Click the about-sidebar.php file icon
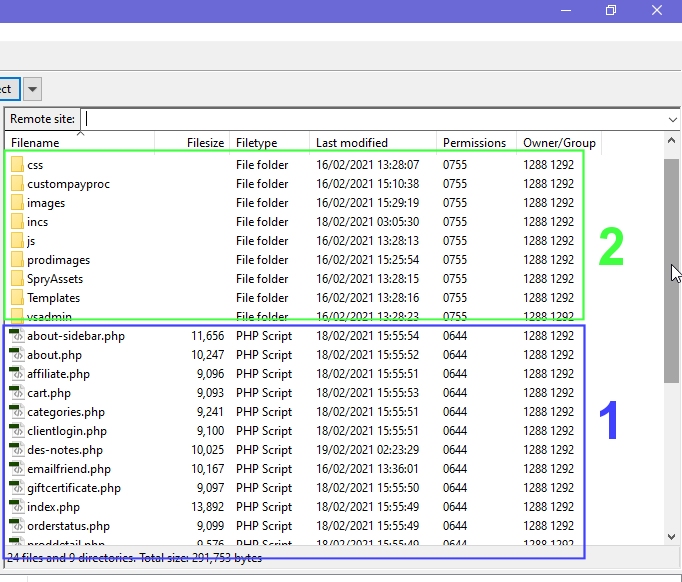The height and width of the screenshot is (582, 682). pyautogui.click(x=17, y=336)
